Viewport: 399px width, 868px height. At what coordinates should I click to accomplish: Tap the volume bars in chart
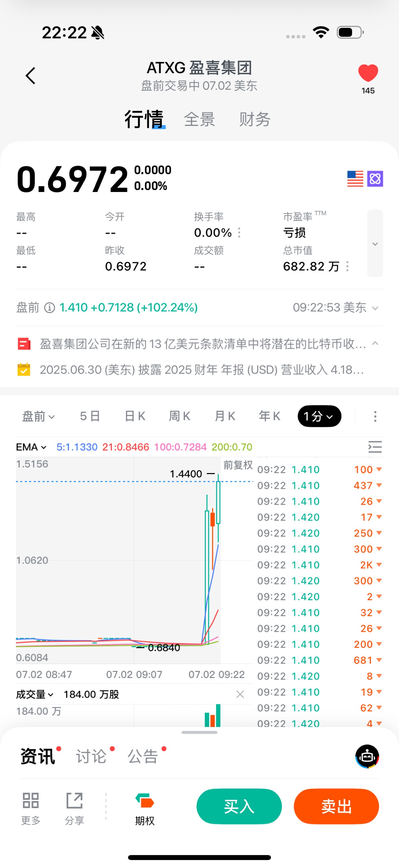pyautogui.click(x=212, y=716)
